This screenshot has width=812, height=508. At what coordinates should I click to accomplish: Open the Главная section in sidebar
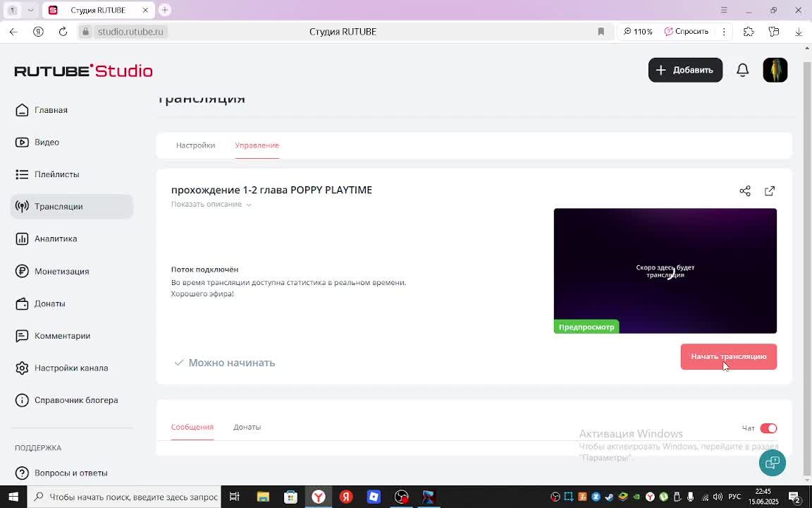[51, 110]
